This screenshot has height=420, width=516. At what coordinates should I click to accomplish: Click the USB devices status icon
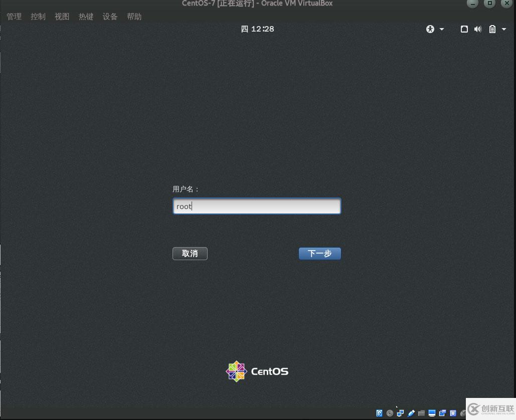click(411, 413)
